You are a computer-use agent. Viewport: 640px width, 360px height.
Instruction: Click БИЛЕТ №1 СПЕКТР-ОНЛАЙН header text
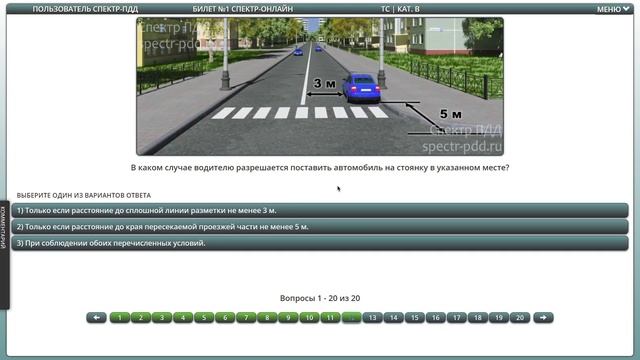point(243,9)
